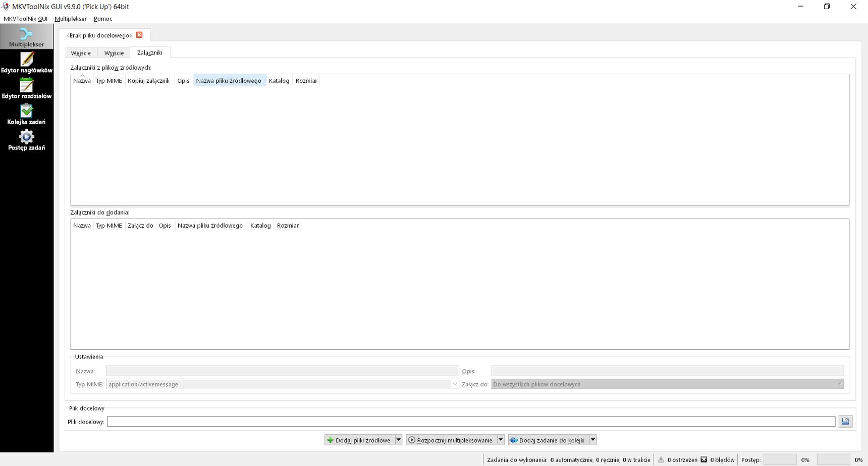Open the MKVToolNix GUI menu

pyautogui.click(x=25, y=19)
